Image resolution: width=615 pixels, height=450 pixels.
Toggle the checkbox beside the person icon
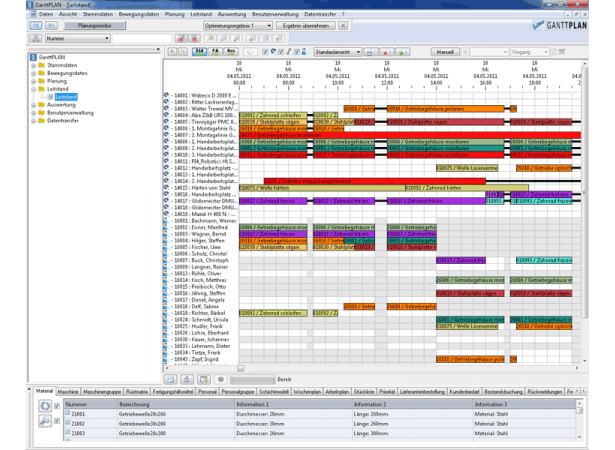point(297,52)
